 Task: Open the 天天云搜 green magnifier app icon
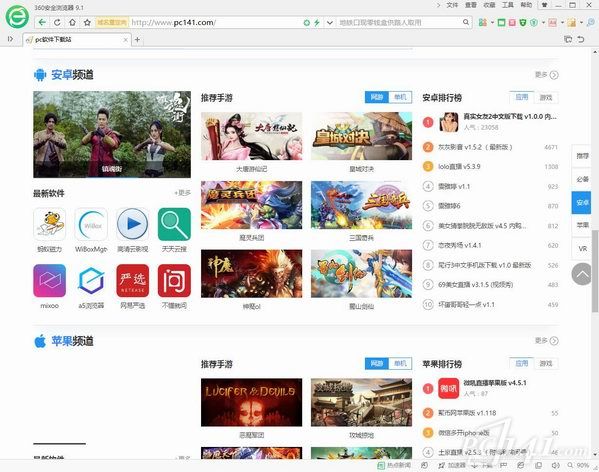pyautogui.click(x=174, y=224)
